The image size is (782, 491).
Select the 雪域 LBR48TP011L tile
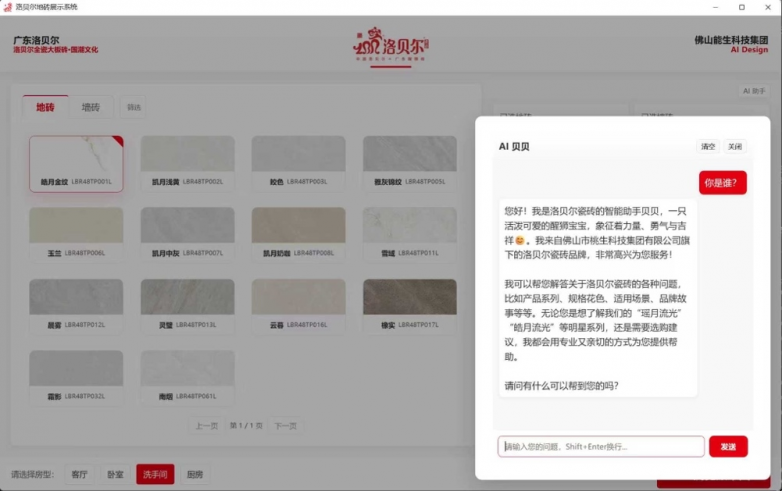tap(410, 235)
